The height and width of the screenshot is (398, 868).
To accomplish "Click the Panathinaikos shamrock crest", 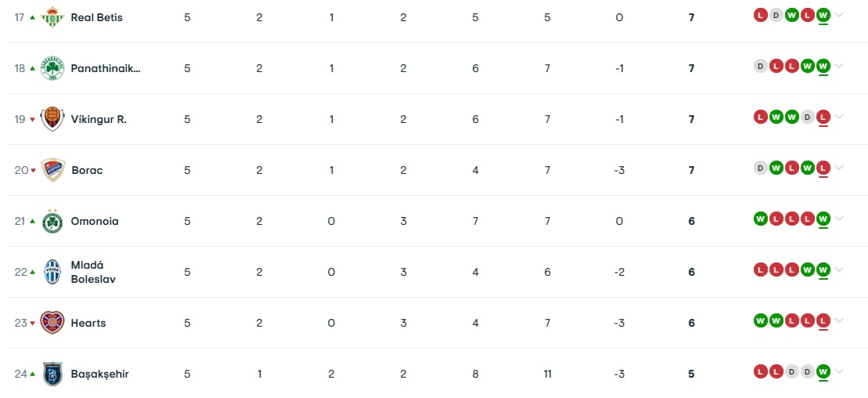I will (52, 68).
